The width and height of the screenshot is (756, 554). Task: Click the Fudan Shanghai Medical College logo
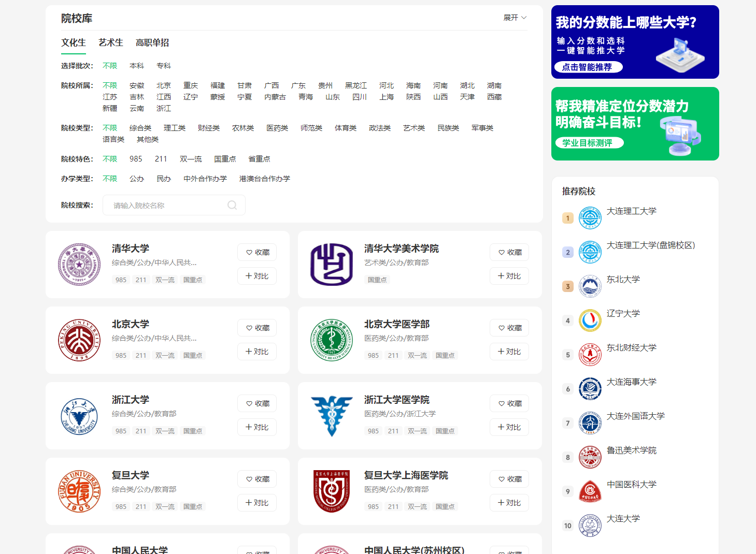coord(332,491)
